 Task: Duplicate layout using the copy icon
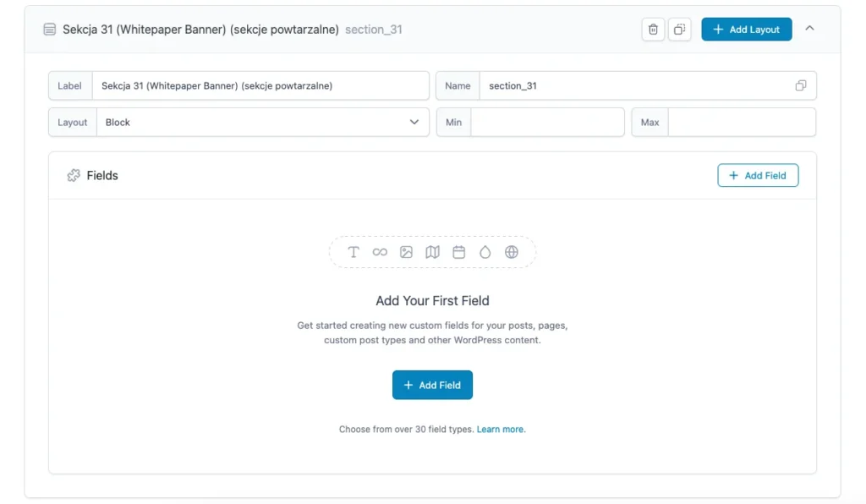click(x=679, y=30)
